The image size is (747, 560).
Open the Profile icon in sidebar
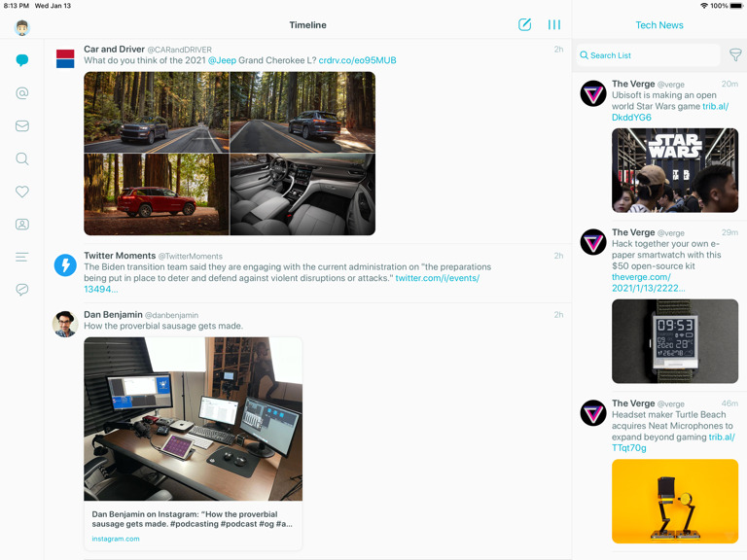point(22,225)
